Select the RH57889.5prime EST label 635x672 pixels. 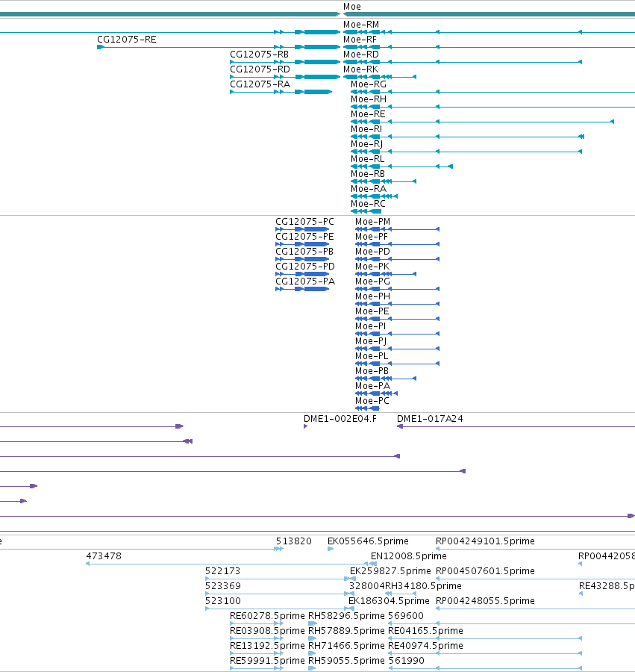346,631
